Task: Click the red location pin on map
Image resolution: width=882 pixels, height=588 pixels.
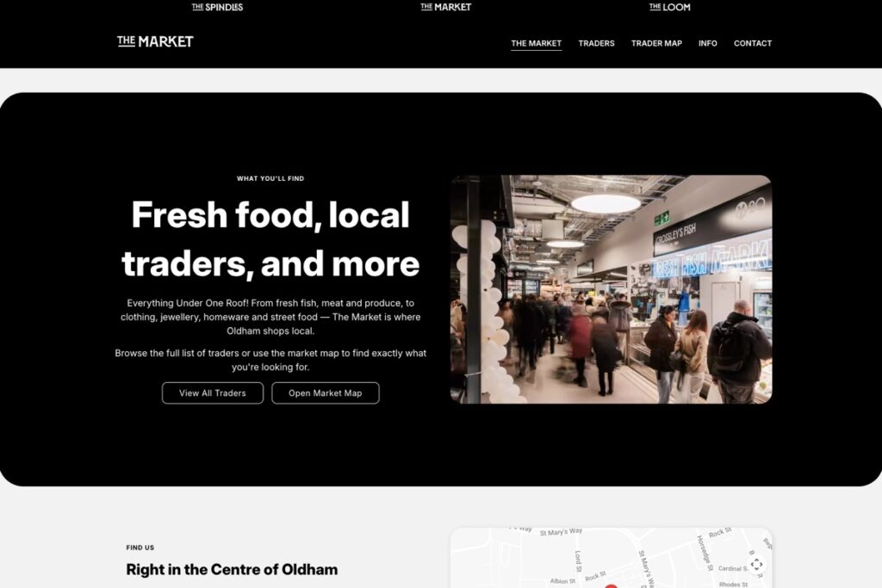Action: (611, 585)
